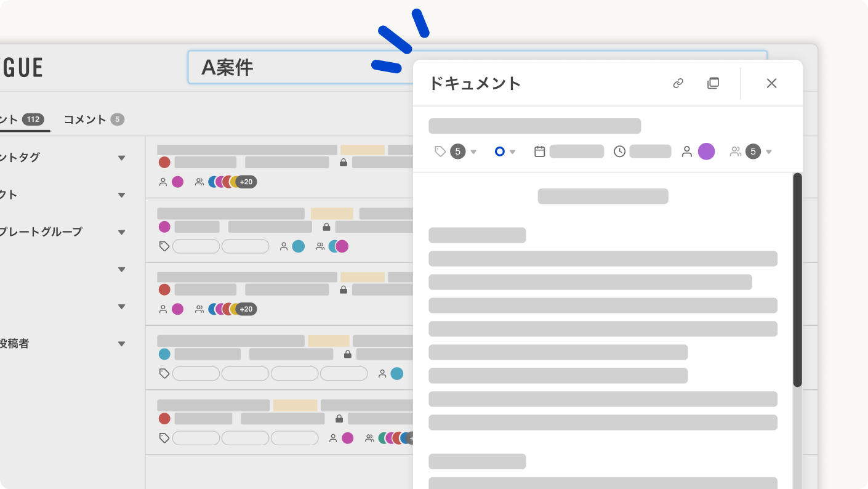Screen dimensions: 868x489
Task: Expand the 投稿者 filter section
Action: 121,344
